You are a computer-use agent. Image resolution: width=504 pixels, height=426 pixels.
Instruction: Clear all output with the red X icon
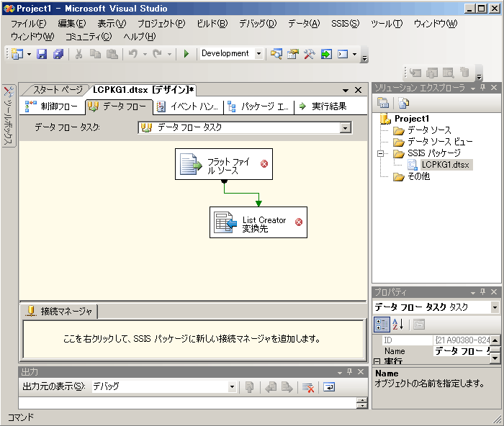coord(308,387)
